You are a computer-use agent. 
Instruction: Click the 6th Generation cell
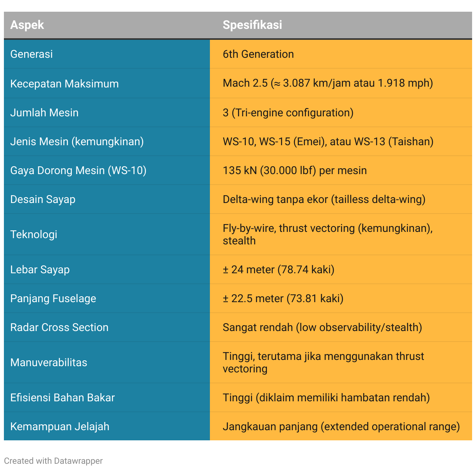tap(258, 54)
